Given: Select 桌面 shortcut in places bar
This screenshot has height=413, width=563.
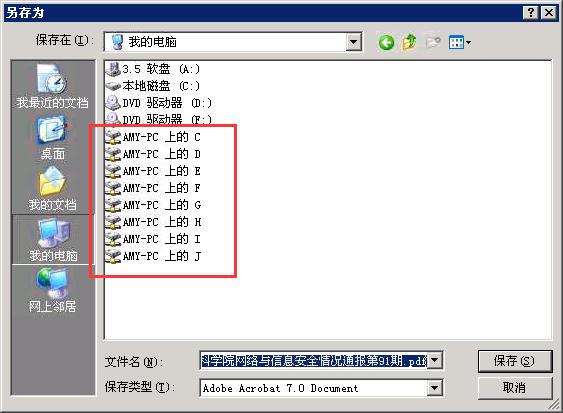Looking at the screenshot, I should pyautogui.click(x=52, y=137).
